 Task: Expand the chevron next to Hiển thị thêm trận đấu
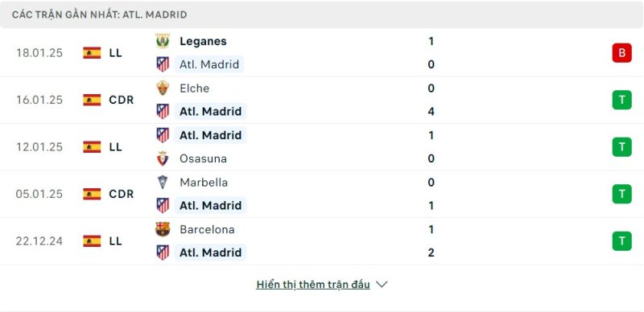click(382, 285)
